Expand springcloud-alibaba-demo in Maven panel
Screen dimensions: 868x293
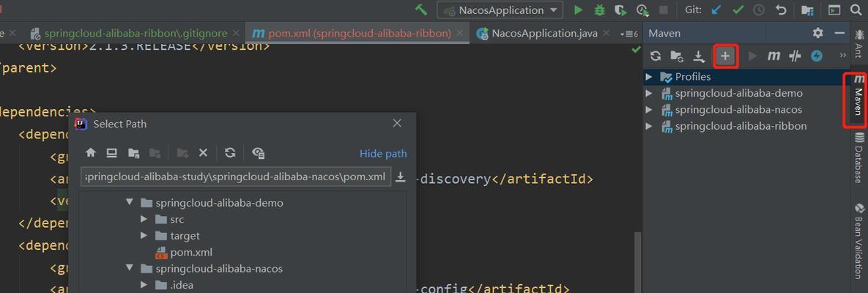point(649,94)
